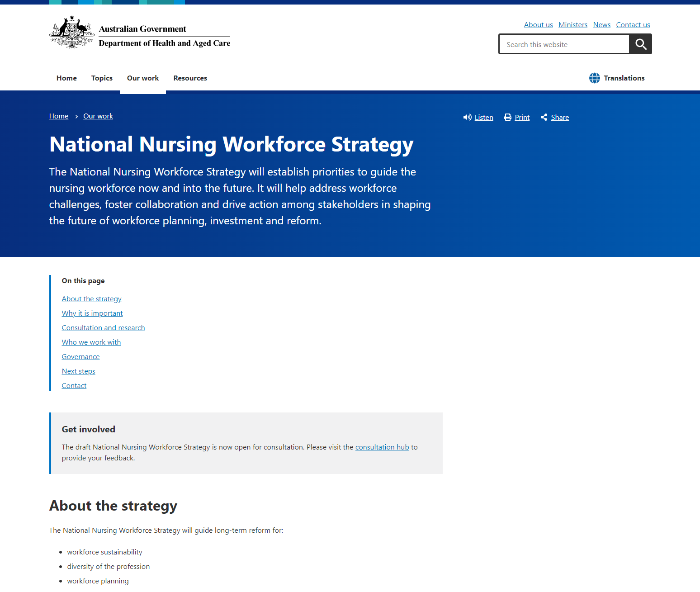The image size is (700, 592).
Task: Click the Share icon
Action: click(544, 117)
